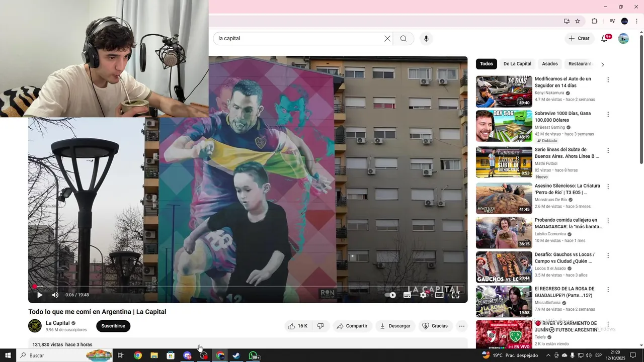Open options menu for 'Sobrevive 1000 Días' video
The image size is (644, 362).
click(608, 114)
